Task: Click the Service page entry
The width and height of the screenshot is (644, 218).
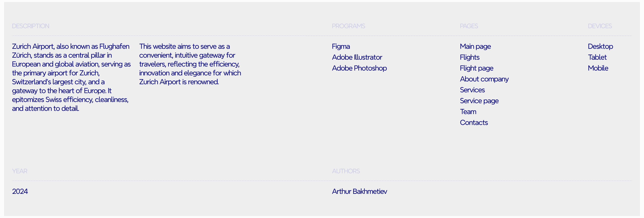Action: [x=479, y=101]
